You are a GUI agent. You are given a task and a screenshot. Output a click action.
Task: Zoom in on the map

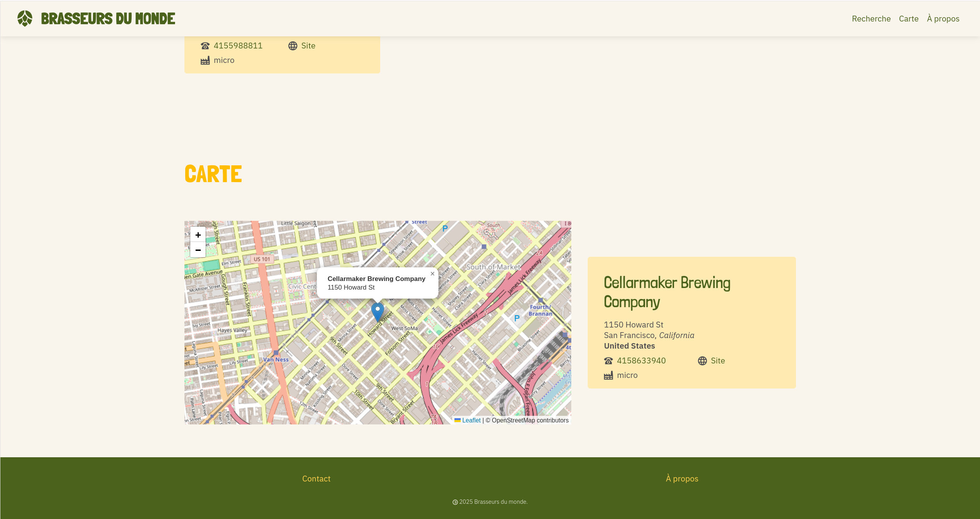tap(198, 235)
